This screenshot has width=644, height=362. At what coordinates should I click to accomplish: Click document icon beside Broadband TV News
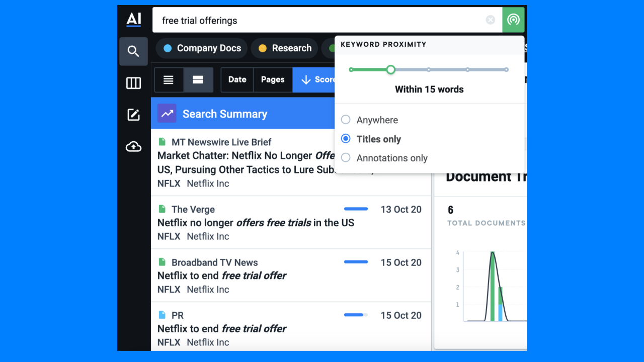click(162, 262)
